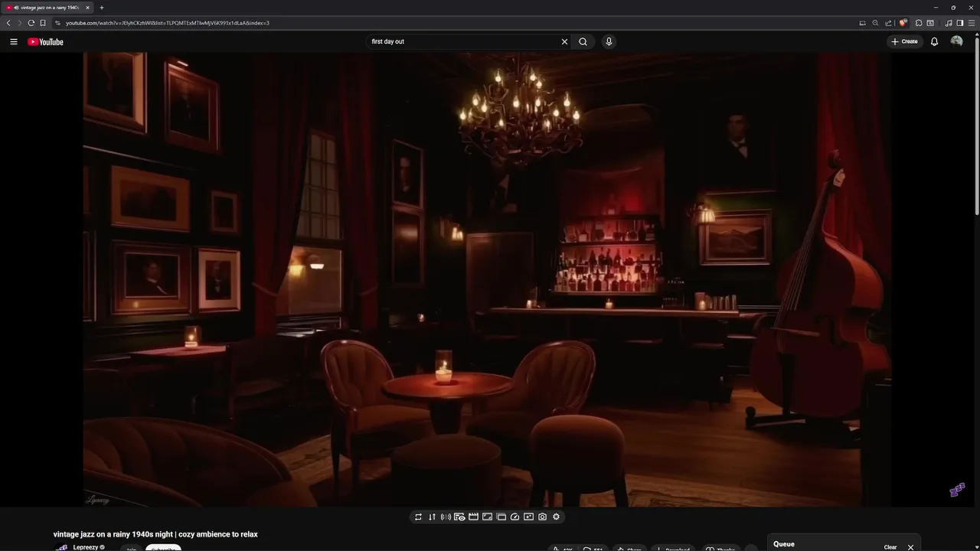This screenshot has width=980, height=551.
Task: Click the vintage jazz video title
Action: click(x=155, y=534)
